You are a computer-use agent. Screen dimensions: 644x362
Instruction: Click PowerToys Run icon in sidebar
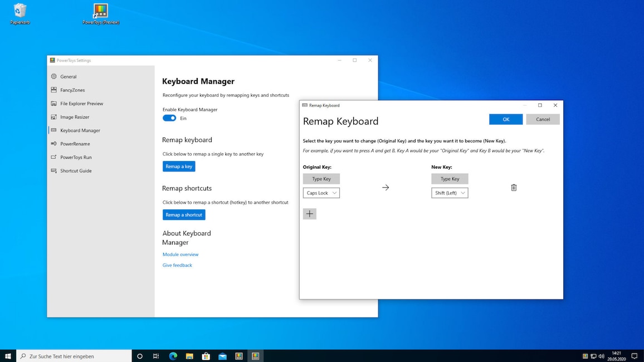pos(54,157)
